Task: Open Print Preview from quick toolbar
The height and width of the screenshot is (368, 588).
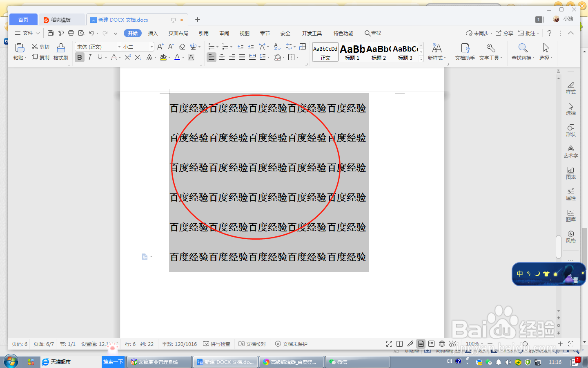Action: 81,33
